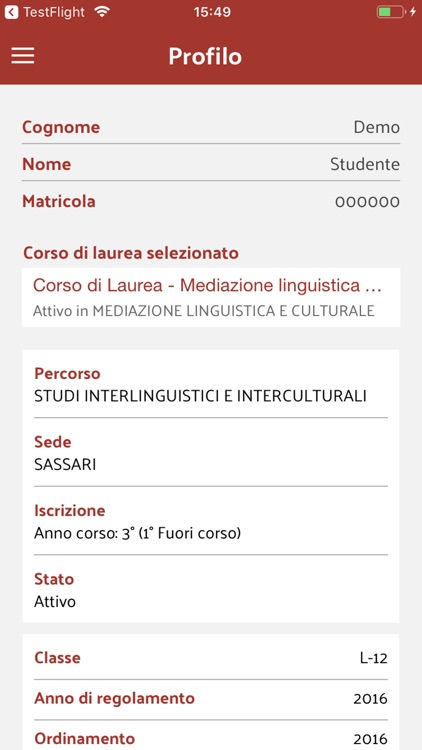Tap the Sede SASSARI entry
422x750 pixels.
point(211,453)
